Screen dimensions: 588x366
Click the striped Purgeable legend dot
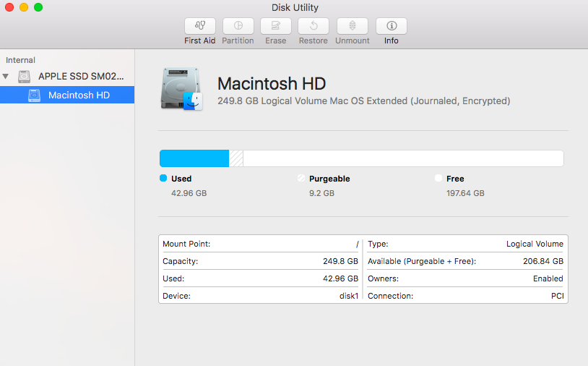coord(301,178)
